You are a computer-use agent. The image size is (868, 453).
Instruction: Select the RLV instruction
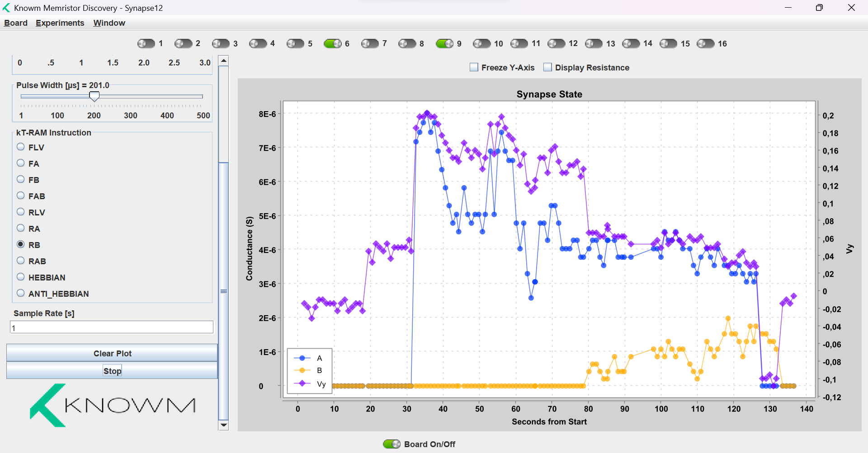(20, 212)
